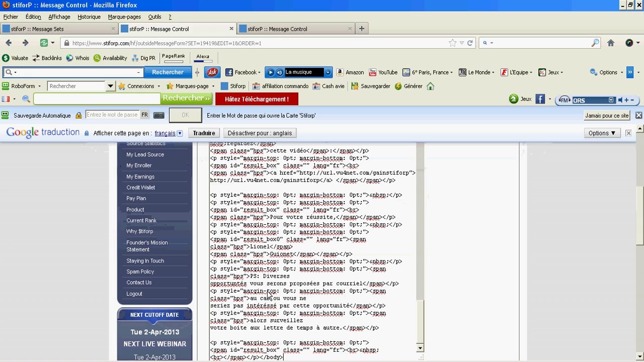Image resolution: width=644 pixels, height=362 pixels.
Task: Change translation language from français
Action: 169,133
